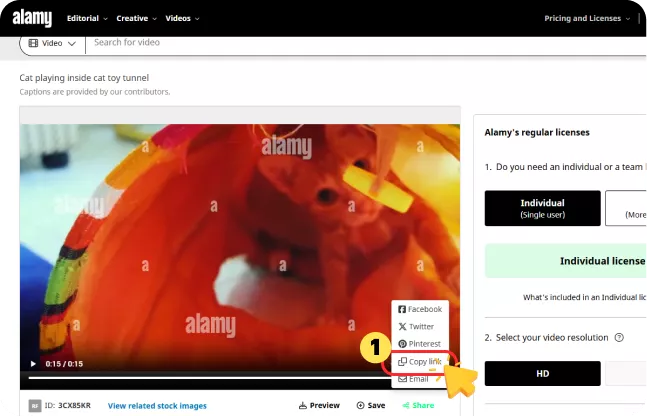The height and width of the screenshot is (416, 647).
Task: Open the Video search type dropdown
Action: pos(52,43)
